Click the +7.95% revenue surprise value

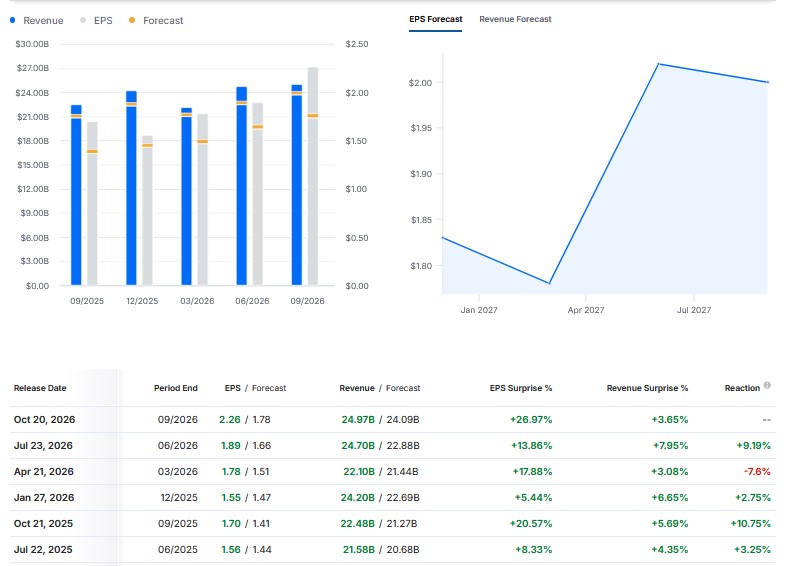click(670, 446)
